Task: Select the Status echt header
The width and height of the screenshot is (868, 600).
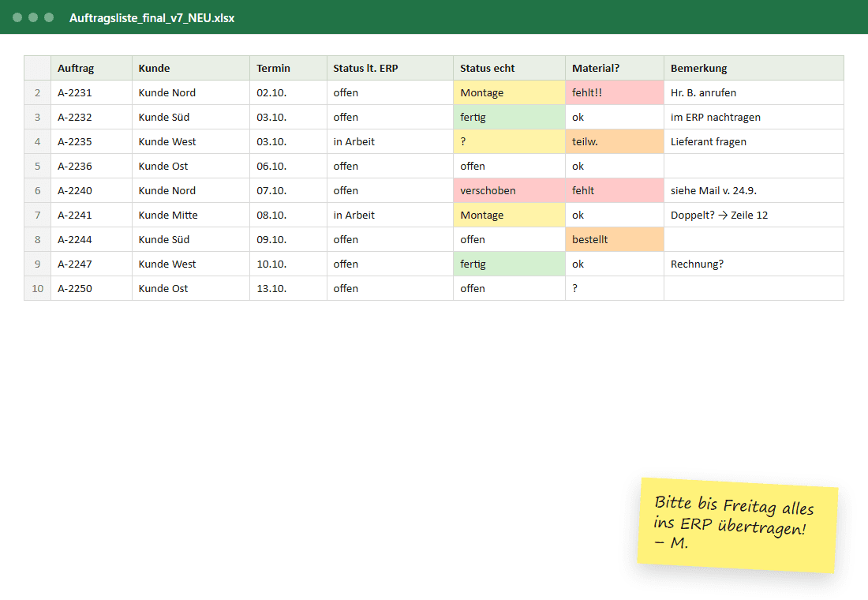Action: pos(509,68)
